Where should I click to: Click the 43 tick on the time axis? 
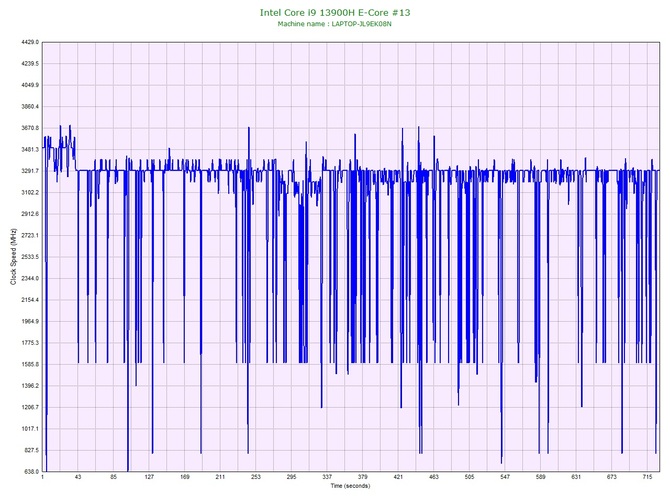(78, 477)
